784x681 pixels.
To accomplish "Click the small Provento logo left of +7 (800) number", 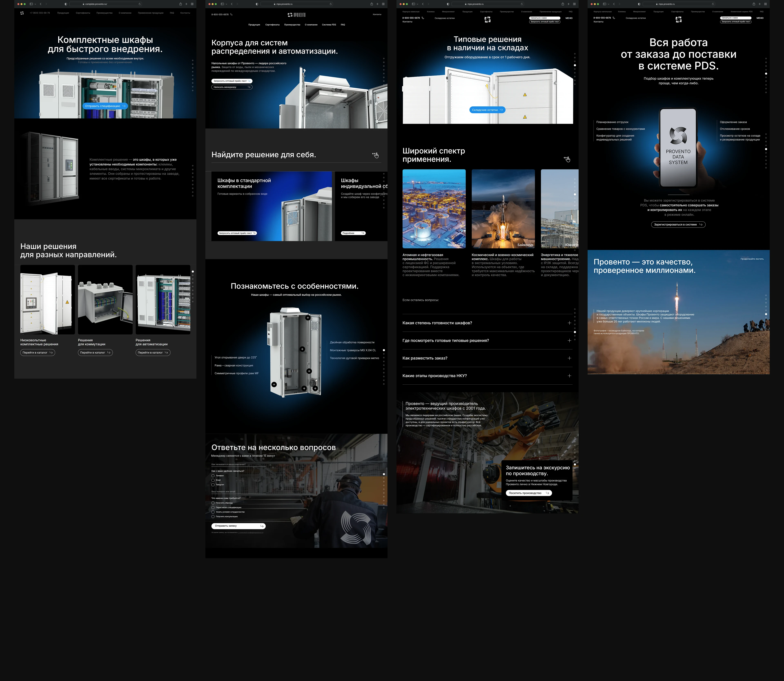I will (x=22, y=13).
